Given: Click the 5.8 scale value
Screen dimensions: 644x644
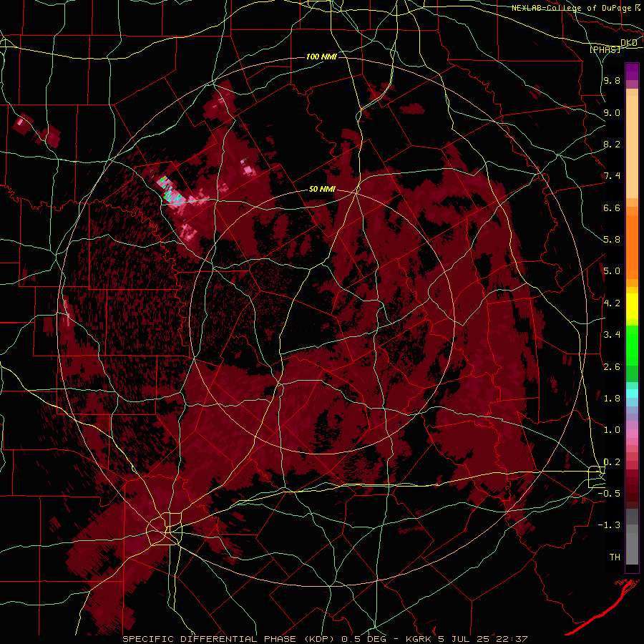Looking at the screenshot, I should [x=612, y=240].
